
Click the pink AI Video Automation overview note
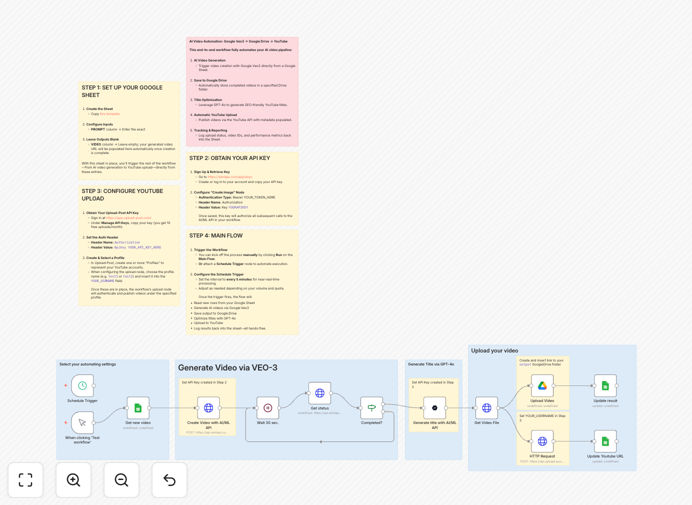242,91
